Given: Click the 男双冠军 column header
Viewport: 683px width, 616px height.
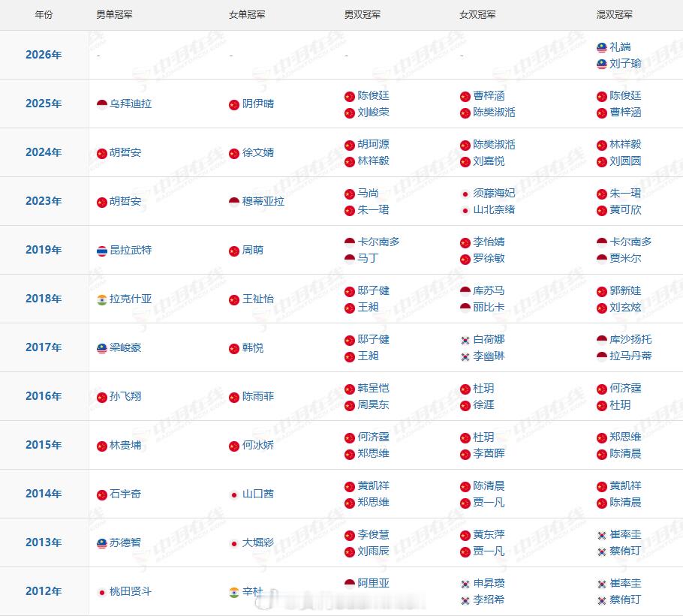Looking at the screenshot, I should 363,15.
